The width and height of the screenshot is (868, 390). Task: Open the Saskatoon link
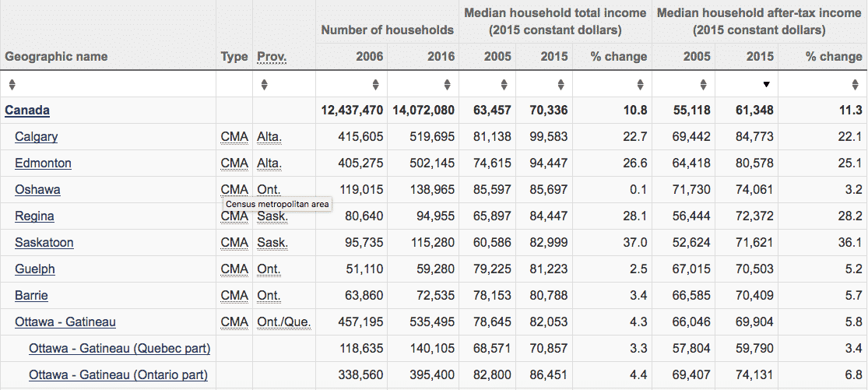pyautogui.click(x=44, y=242)
